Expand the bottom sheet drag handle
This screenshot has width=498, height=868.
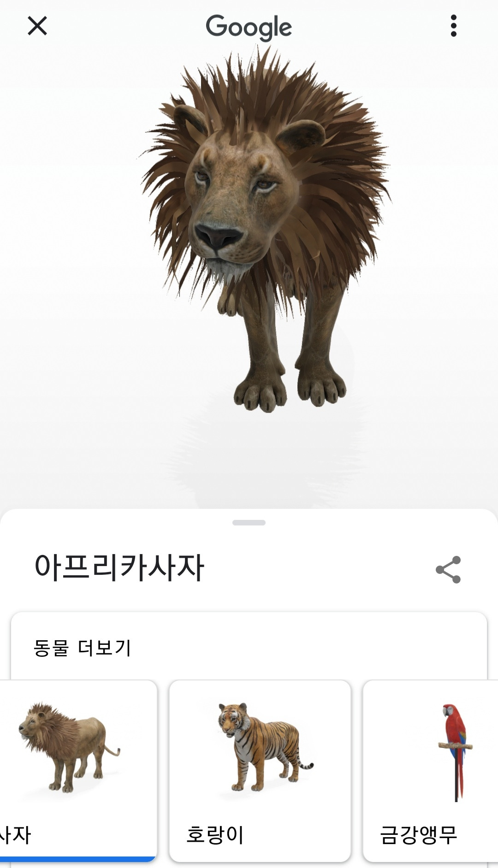(249, 523)
